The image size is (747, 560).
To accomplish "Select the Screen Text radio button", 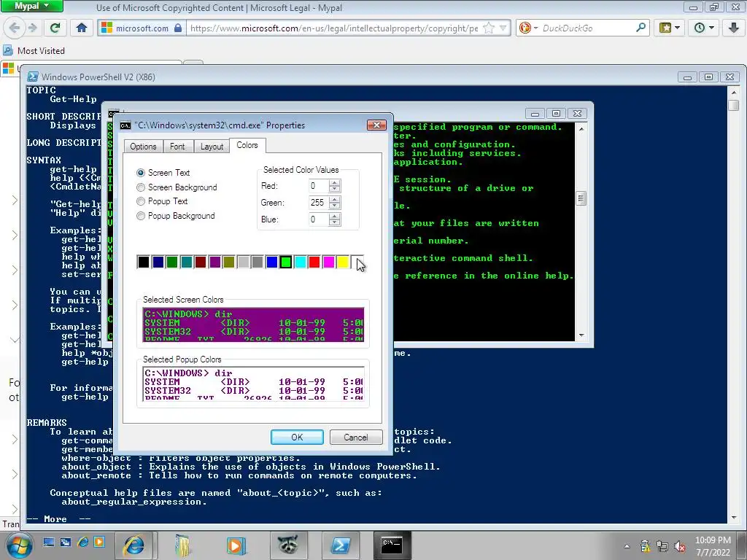I will coord(141,173).
